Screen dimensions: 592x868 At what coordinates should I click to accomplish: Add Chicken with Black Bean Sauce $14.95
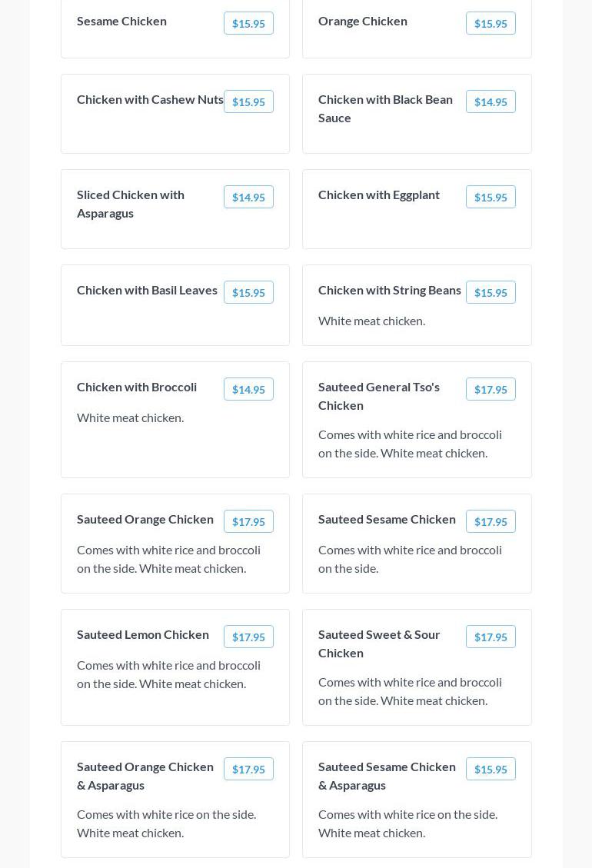click(491, 101)
